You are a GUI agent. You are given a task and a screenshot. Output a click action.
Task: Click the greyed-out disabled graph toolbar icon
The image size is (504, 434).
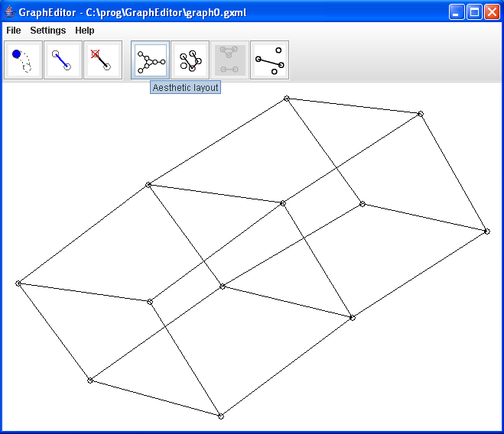tap(230, 60)
